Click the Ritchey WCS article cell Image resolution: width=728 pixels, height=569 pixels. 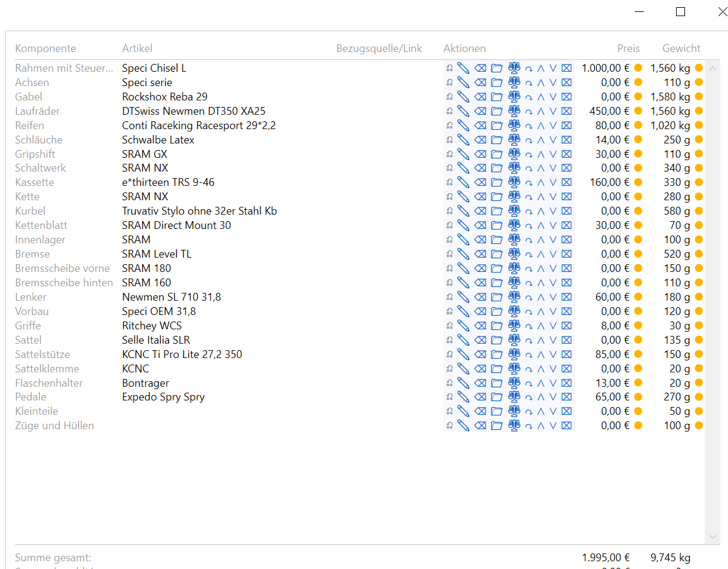(x=152, y=326)
